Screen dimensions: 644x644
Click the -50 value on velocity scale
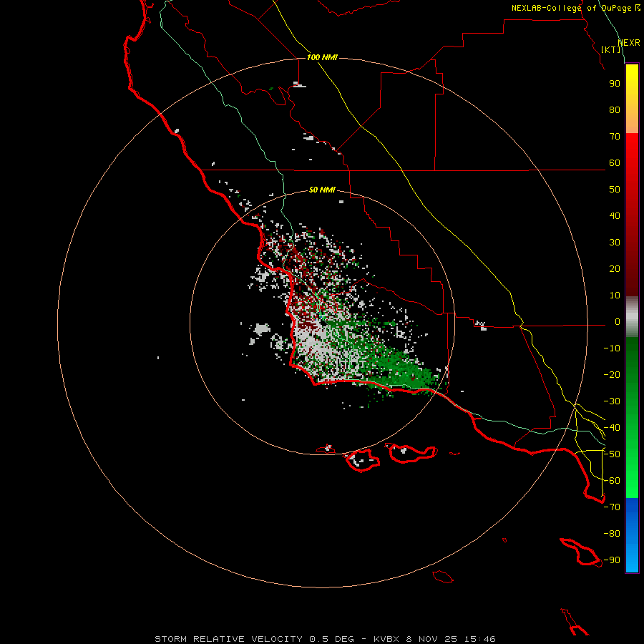(x=612, y=454)
